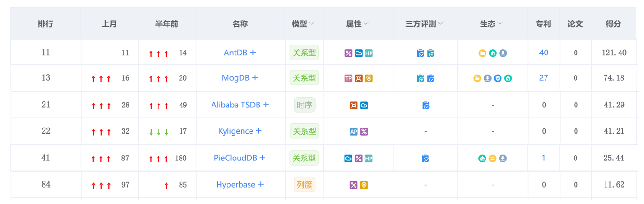Click the purple percent icon for Hyperbase
644x204 pixels.
(354, 185)
